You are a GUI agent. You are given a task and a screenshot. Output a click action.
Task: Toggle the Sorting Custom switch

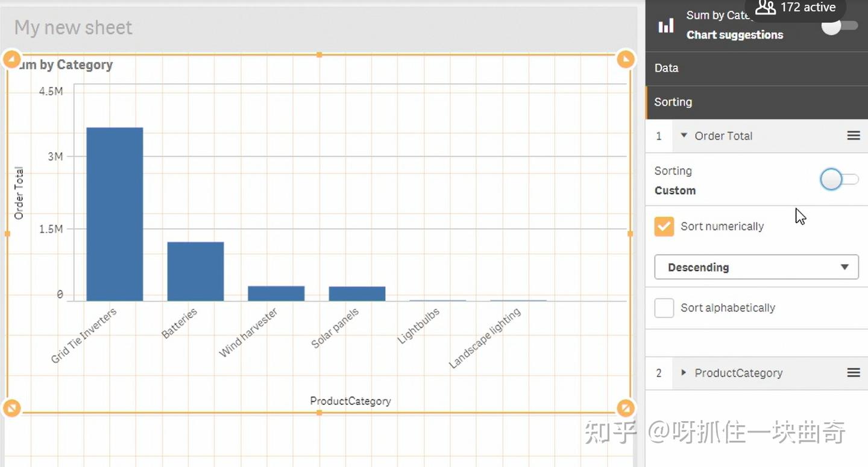tap(840, 179)
